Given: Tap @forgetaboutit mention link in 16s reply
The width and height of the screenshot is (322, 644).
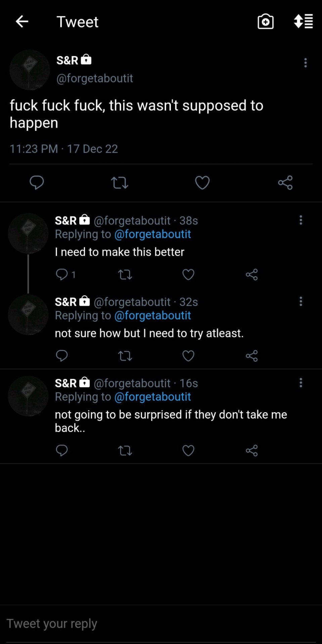Looking at the screenshot, I should [153, 397].
